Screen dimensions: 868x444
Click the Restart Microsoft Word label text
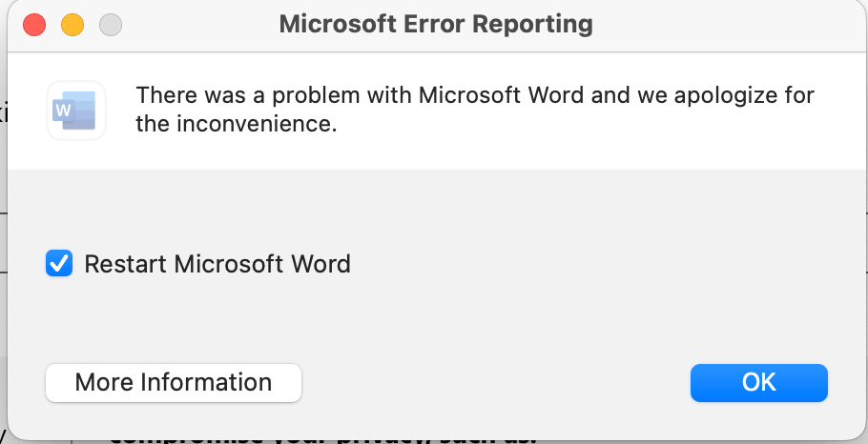[217, 264]
